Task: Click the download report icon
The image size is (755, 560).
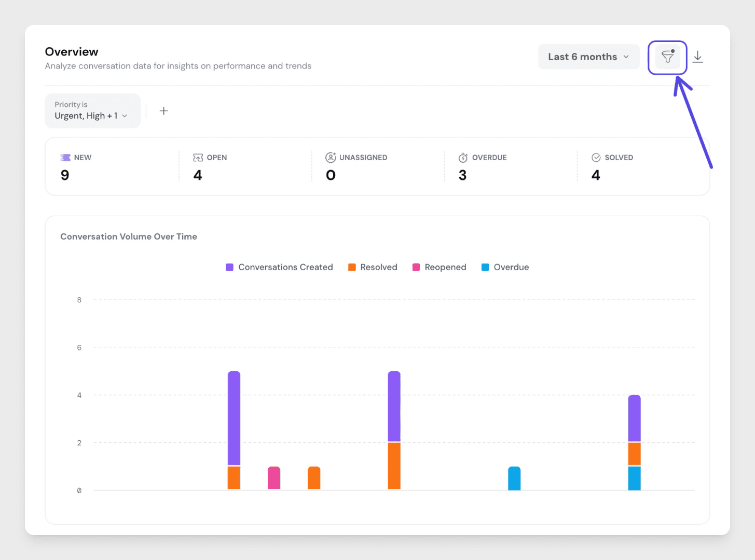Action: 698,57
